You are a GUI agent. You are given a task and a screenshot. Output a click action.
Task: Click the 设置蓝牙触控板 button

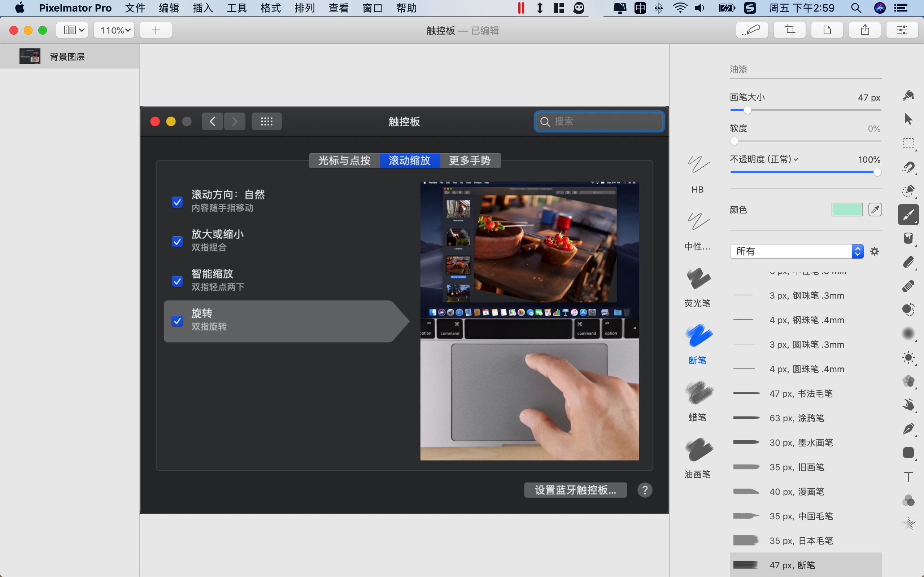pos(575,490)
